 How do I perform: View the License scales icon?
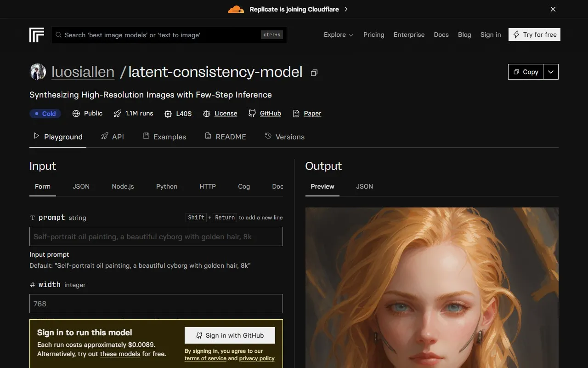[x=207, y=113]
